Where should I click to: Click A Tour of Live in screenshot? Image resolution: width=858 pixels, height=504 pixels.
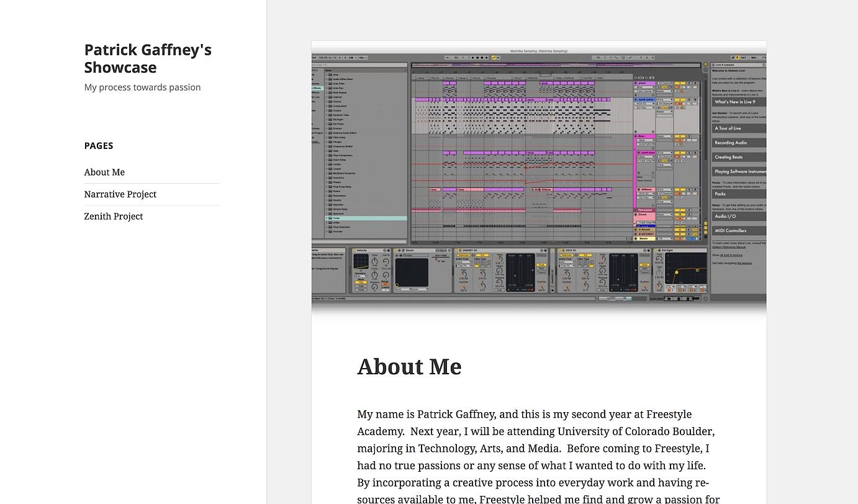739,128
